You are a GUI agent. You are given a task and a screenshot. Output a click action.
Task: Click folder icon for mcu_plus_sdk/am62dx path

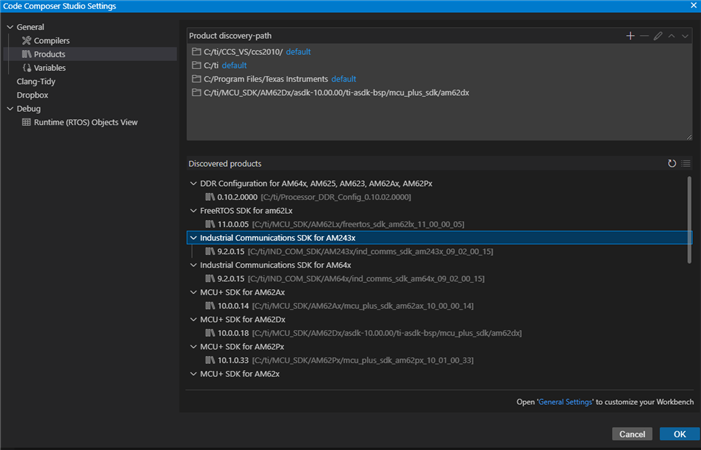tap(196, 93)
